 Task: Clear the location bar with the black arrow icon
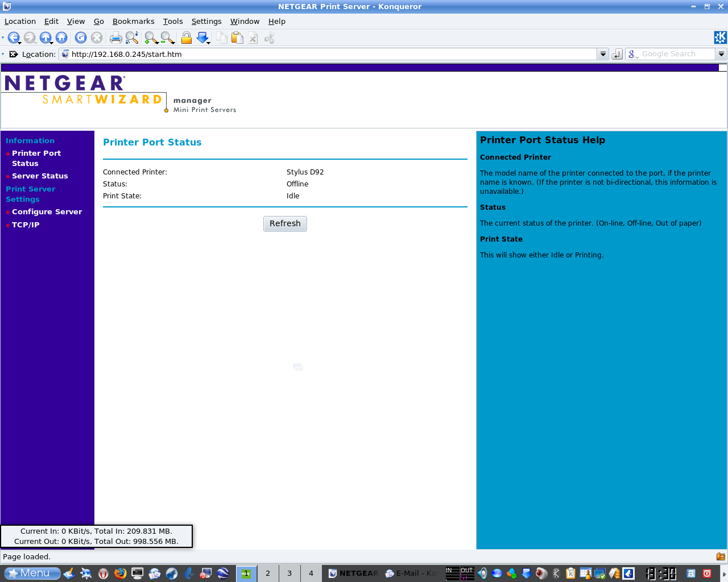point(14,55)
